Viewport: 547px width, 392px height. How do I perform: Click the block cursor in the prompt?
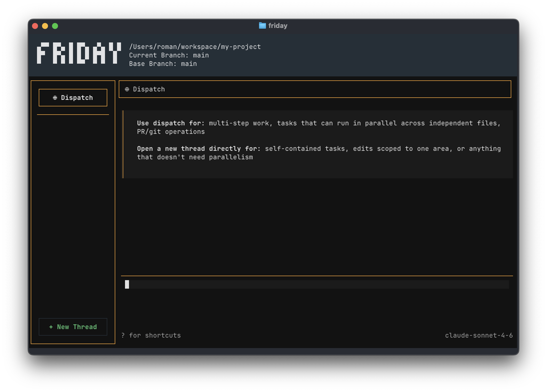coord(127,284)
